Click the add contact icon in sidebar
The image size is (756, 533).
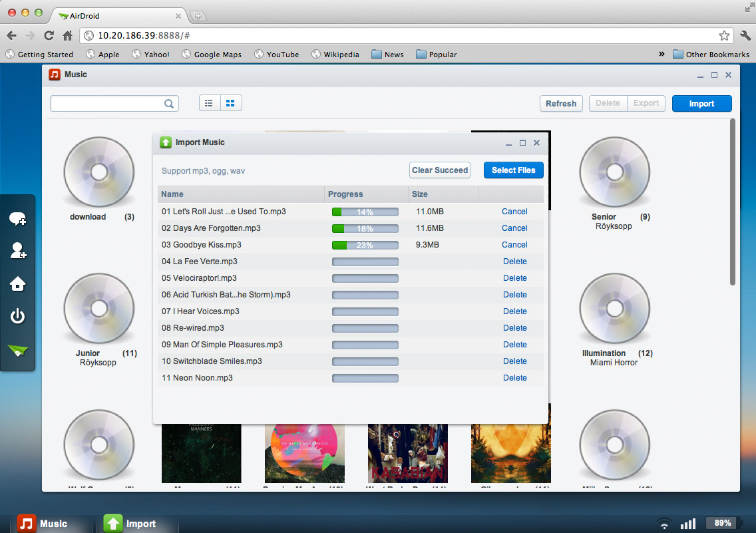(x=18, y=251)
